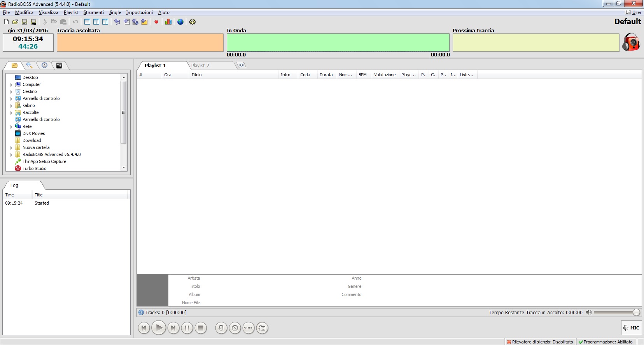
Task: Expand the Rete tree node
Action: [x=11, y=127]
